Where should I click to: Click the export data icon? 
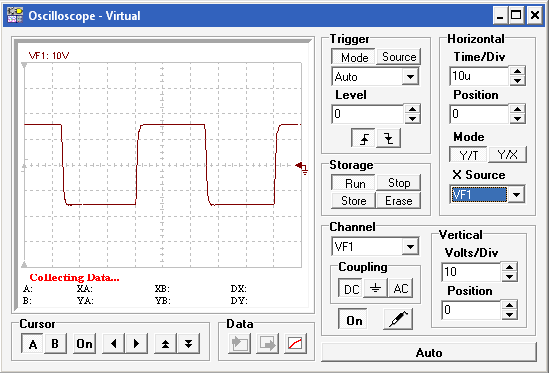click(267, 344)
